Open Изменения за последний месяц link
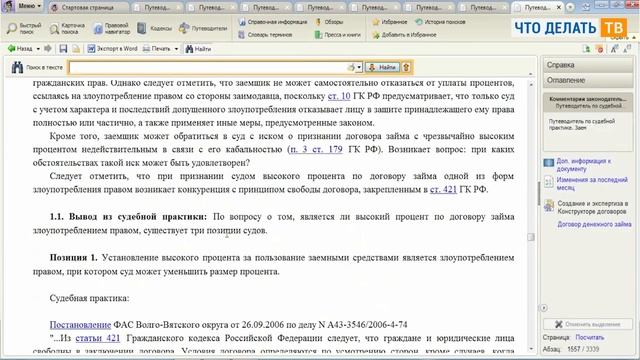 pos(592,184)
